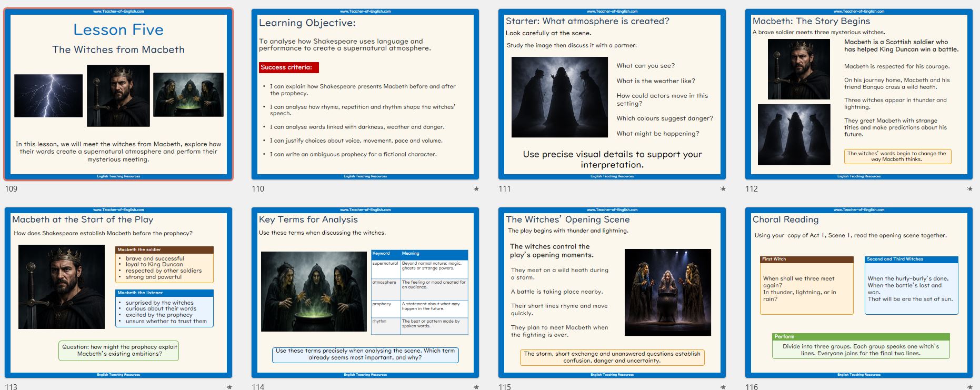Select the Learning Objective slide thumbnail
Image resolution: width=980 pixels, height=390 pixels.
coord(365,94)
